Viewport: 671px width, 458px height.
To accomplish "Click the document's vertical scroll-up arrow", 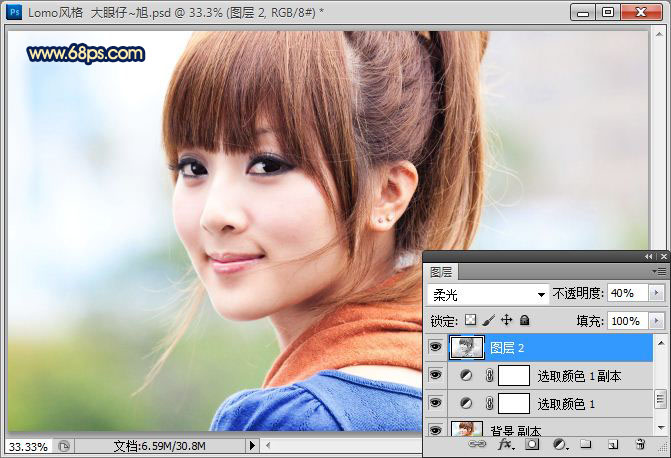I will coord(659,34).
